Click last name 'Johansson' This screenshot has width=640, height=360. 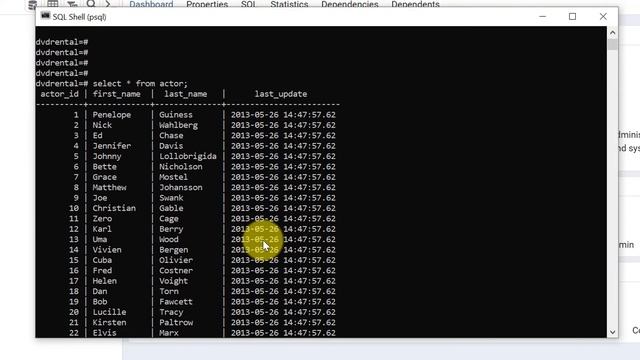pos(180,187)
